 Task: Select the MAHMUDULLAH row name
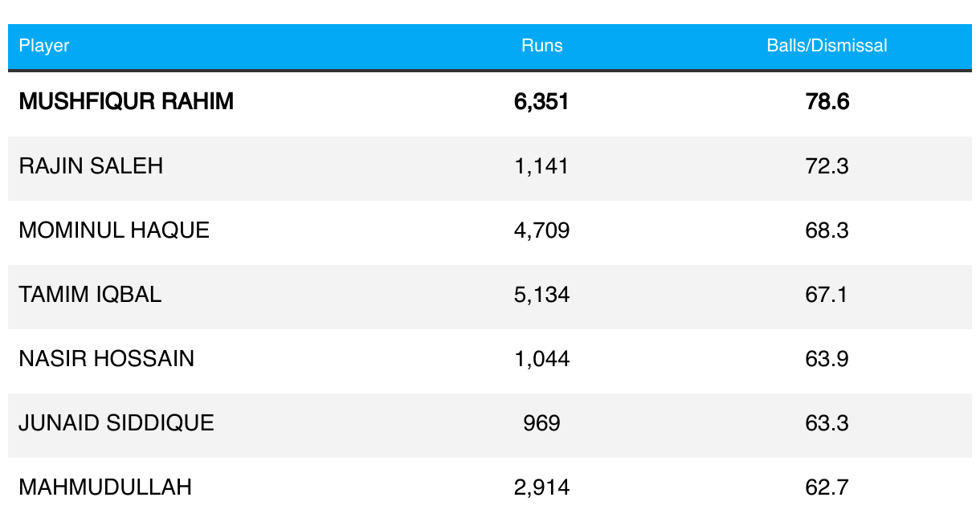pyautogui.click(x=105, y=487)
